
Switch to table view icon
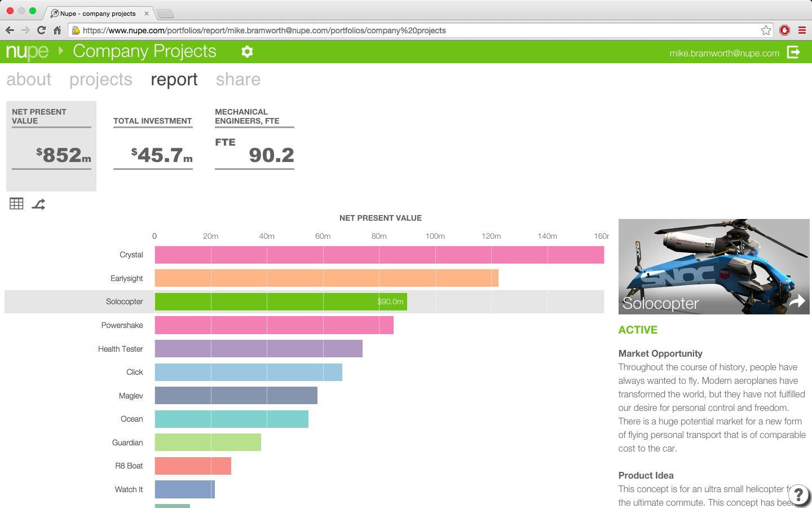coord(16,204)
